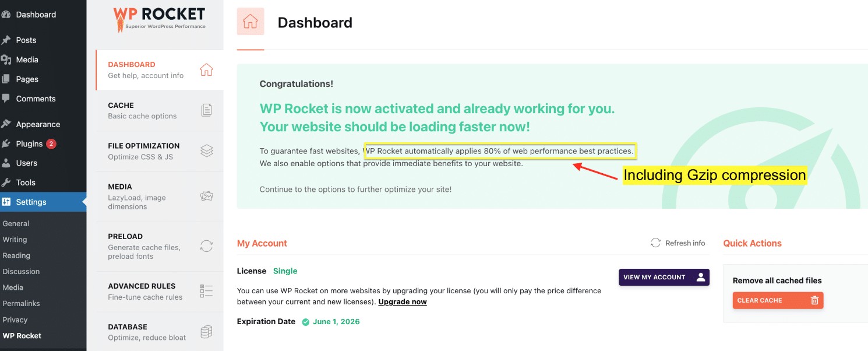Click the trash icon on Clear Cache
868x351 pixels.
814,300
